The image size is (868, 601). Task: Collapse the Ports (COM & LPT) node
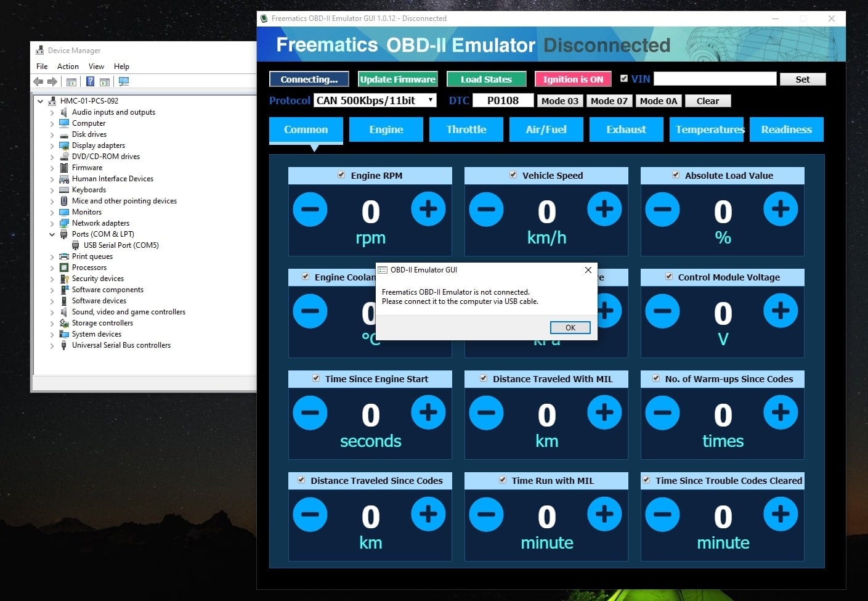(x=52, y=234)
